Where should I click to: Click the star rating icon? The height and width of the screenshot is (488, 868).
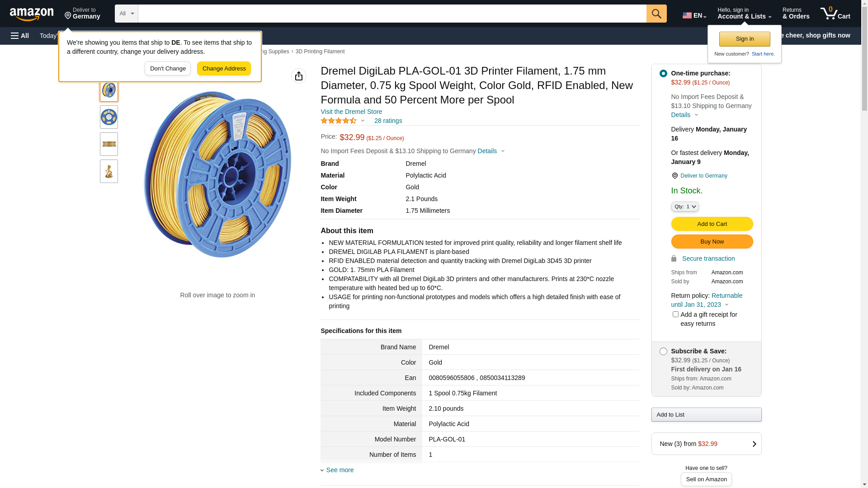339,121
